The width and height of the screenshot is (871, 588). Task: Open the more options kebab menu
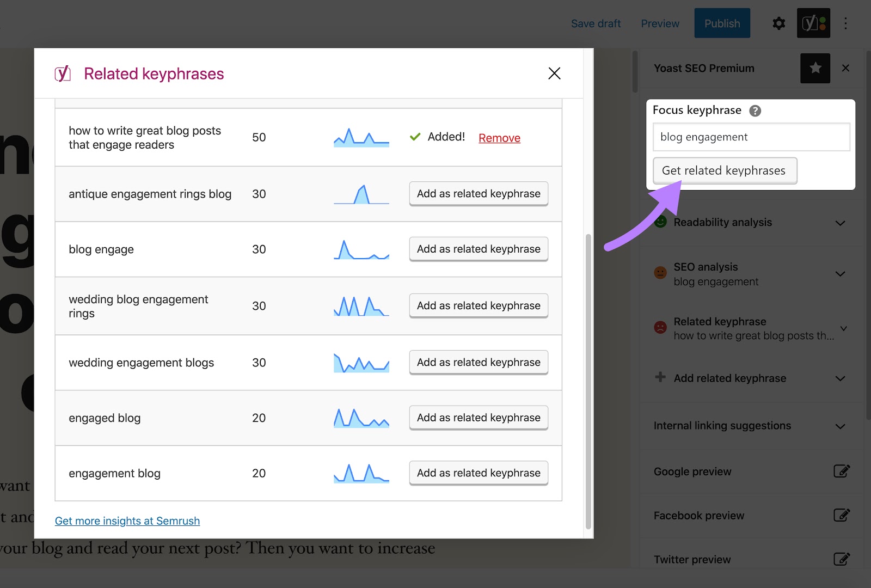tap(846, 23)
